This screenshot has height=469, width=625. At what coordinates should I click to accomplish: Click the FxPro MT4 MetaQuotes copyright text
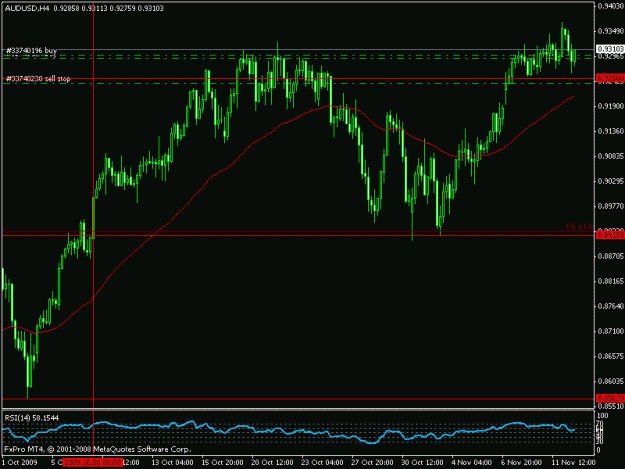pyautogui.click(x=98, y=449)
